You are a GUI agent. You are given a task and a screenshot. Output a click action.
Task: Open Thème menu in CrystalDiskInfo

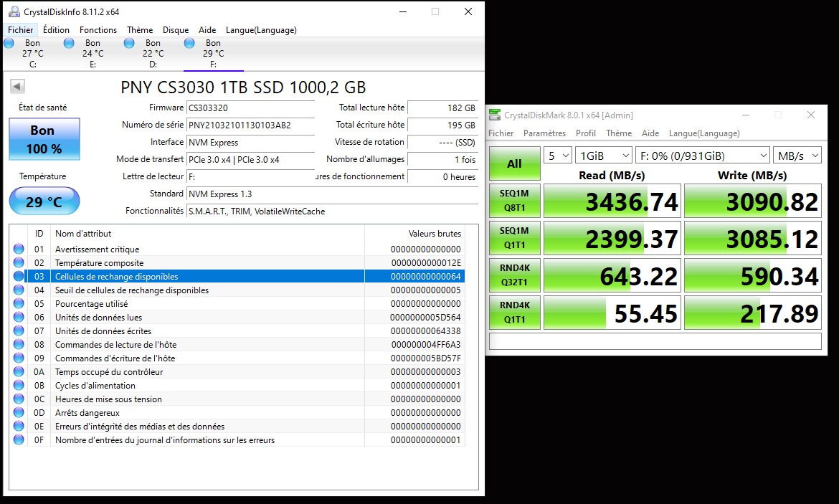point(140,30)
